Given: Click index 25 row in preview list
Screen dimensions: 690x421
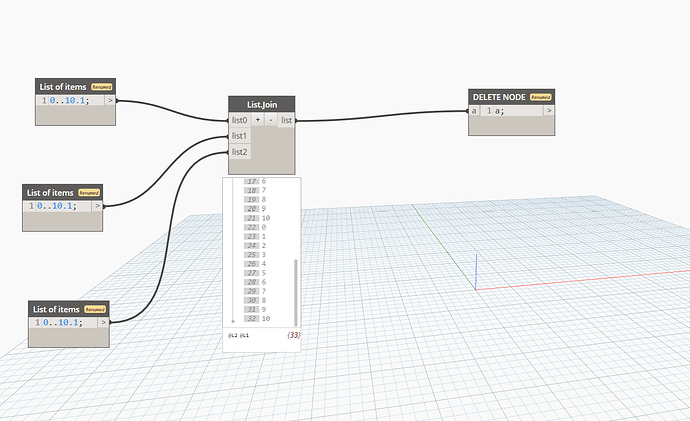Looking at the screenshot, I should click(x=255, y=255).
